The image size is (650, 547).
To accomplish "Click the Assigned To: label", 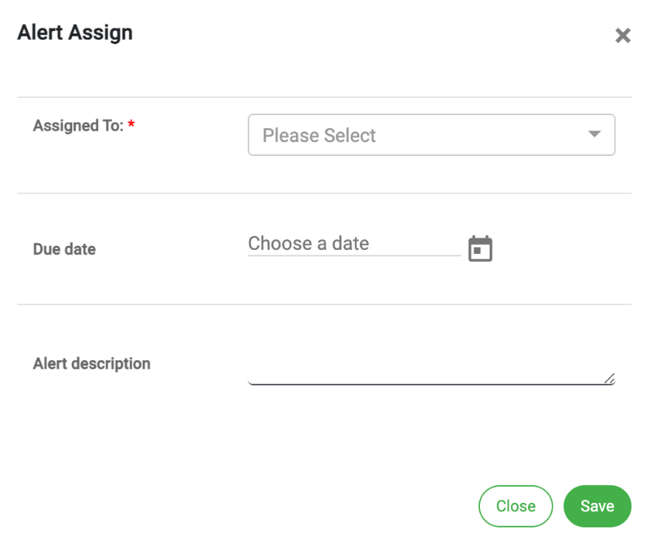I will point(78,126).
